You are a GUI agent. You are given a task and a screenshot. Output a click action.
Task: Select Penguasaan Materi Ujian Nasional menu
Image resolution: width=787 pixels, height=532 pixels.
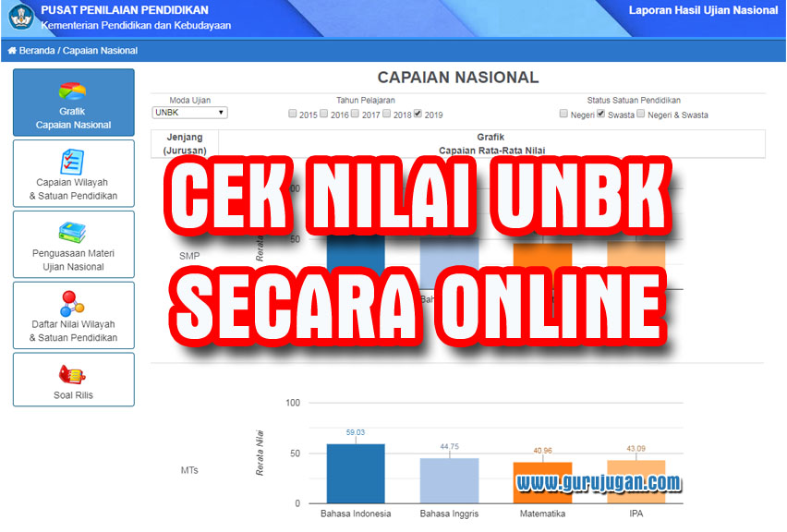point(73,245)
